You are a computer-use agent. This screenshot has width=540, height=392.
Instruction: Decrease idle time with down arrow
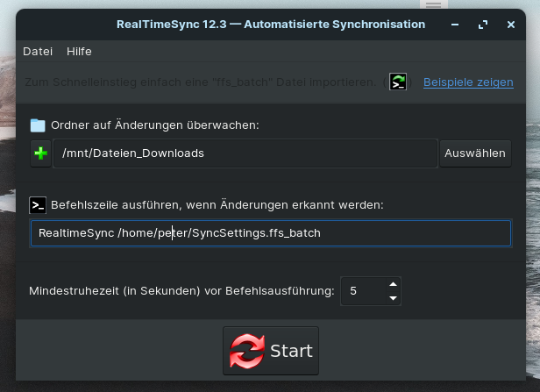[x=393, y=298]
